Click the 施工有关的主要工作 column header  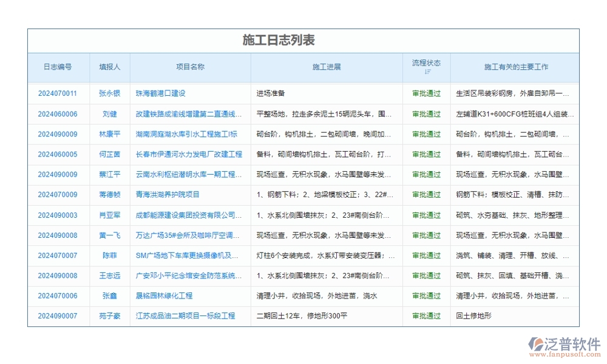pos(516,67)
